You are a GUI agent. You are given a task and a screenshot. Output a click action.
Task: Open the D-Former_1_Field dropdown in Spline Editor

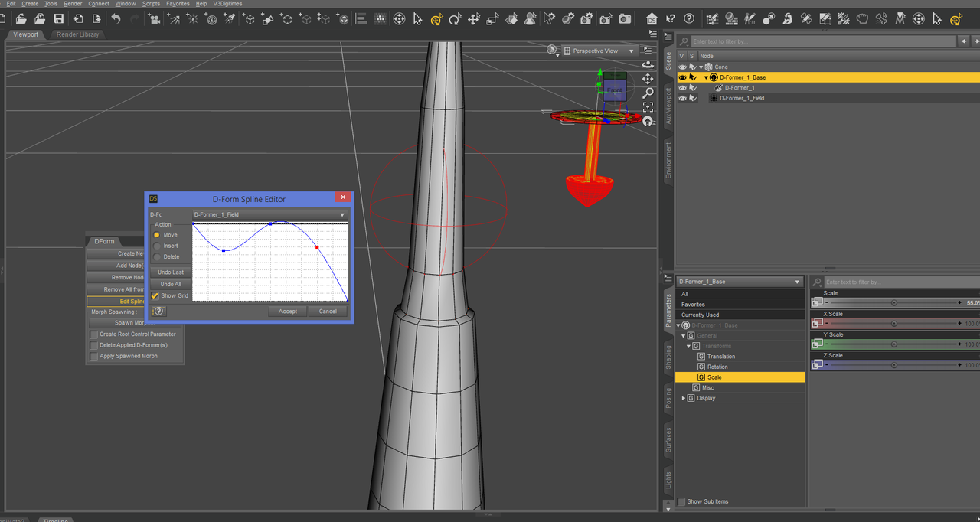pos(269,214)
